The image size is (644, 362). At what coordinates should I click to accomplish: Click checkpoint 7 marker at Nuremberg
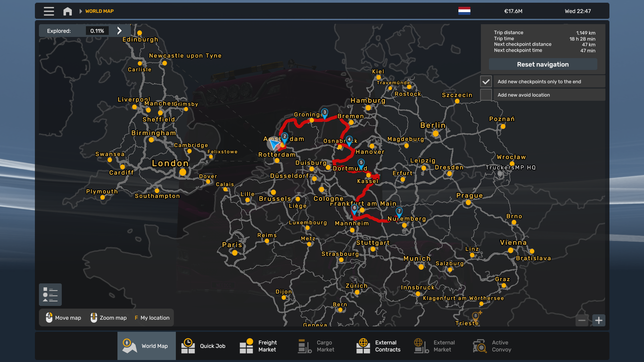point(399,212)
